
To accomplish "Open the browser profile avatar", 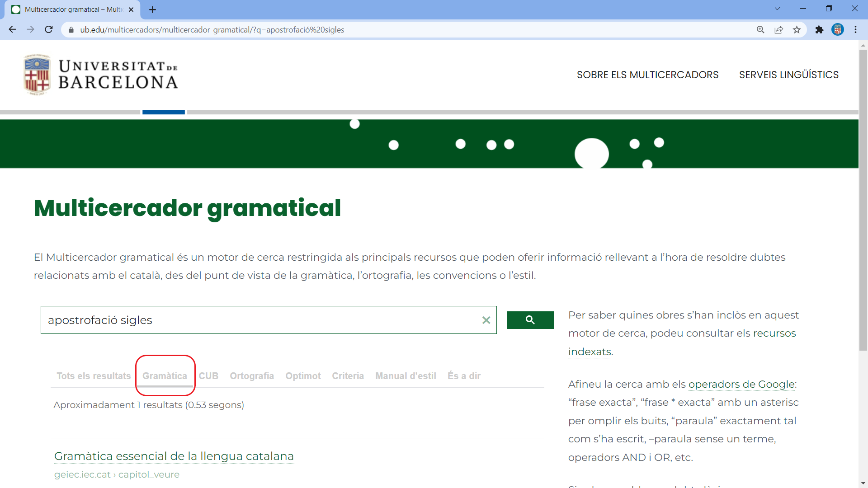I will pyautogui.click(x=837, y=30).
